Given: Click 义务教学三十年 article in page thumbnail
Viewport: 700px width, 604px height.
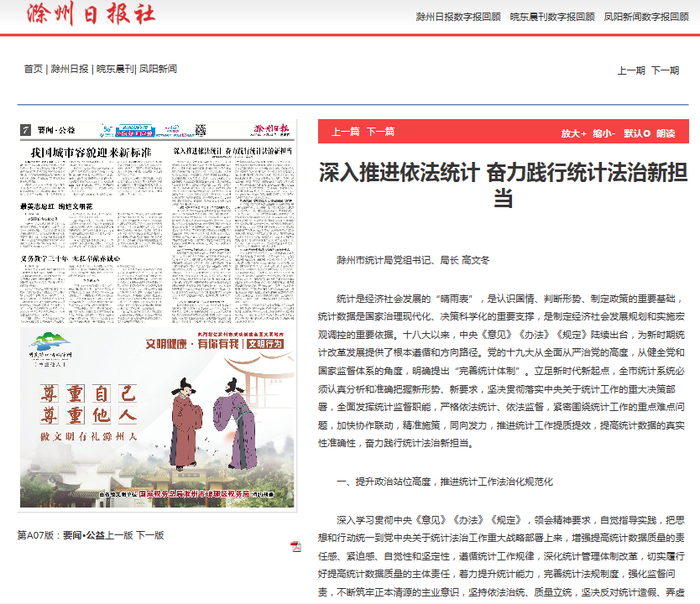Looking at the screenshot, I should [71, 258].
